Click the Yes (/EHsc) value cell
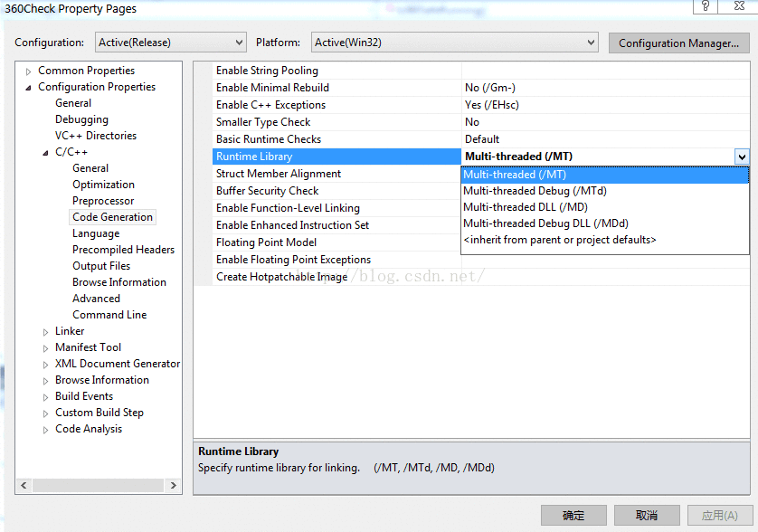 pos(605,105)
